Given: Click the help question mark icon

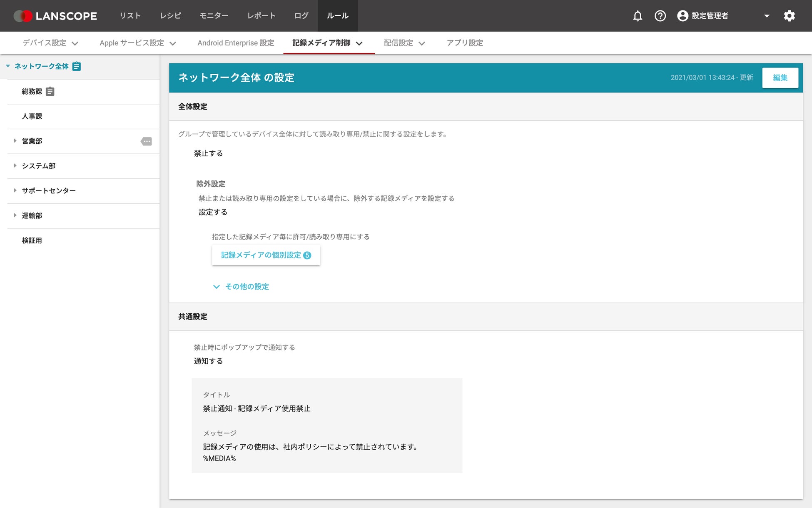Looking at the screenshot, I should point(660,16).
